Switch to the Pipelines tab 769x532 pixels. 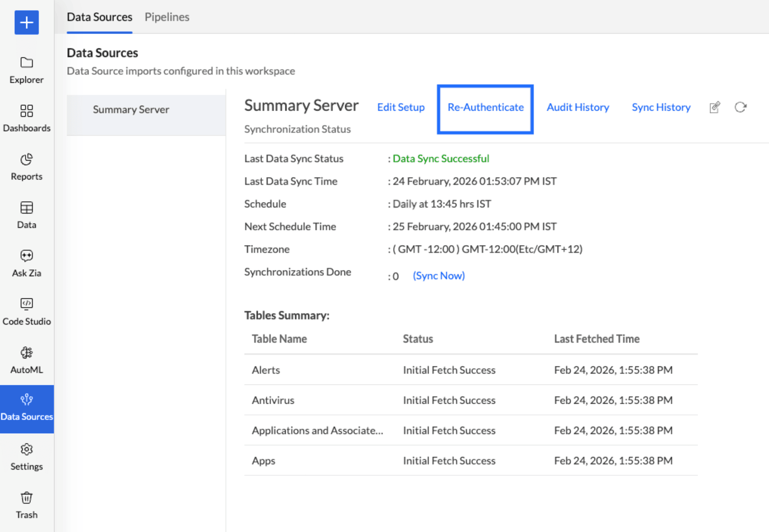[167, 17]
